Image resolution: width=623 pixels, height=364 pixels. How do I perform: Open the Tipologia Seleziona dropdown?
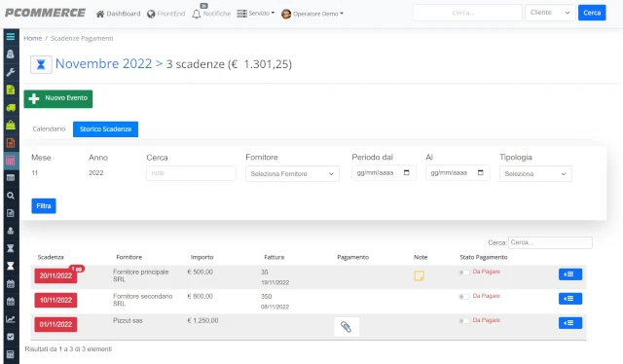[535, 173]
